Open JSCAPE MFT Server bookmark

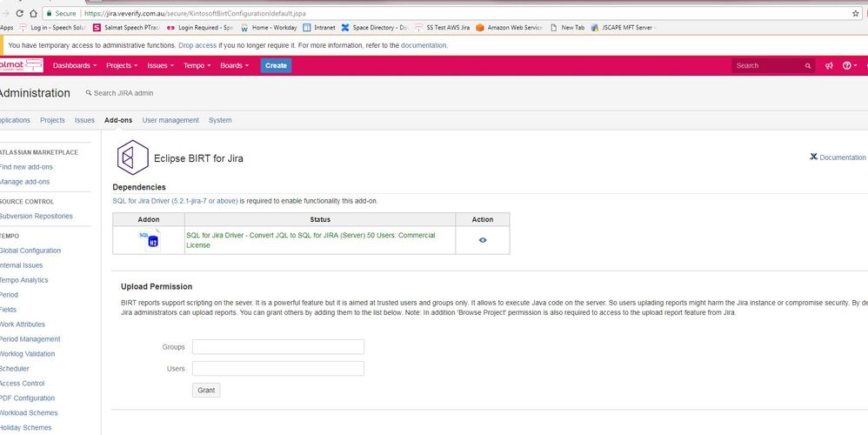click(x=624, y=27)
